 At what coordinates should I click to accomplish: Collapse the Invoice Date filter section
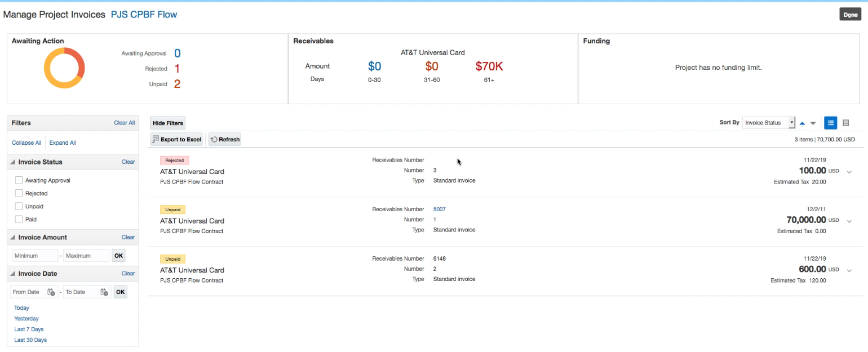(x=14, y=274)
